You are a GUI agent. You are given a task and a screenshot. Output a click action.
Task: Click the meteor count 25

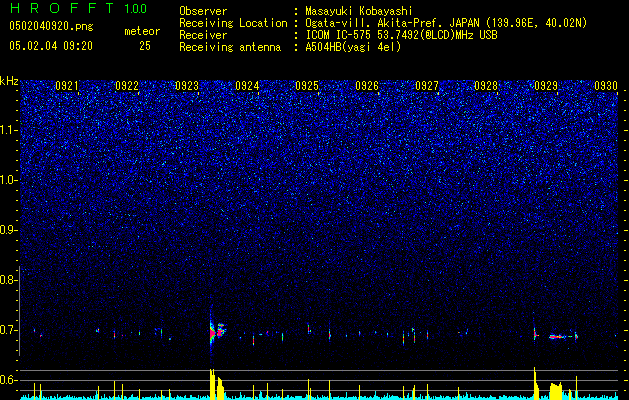[145, 46]
